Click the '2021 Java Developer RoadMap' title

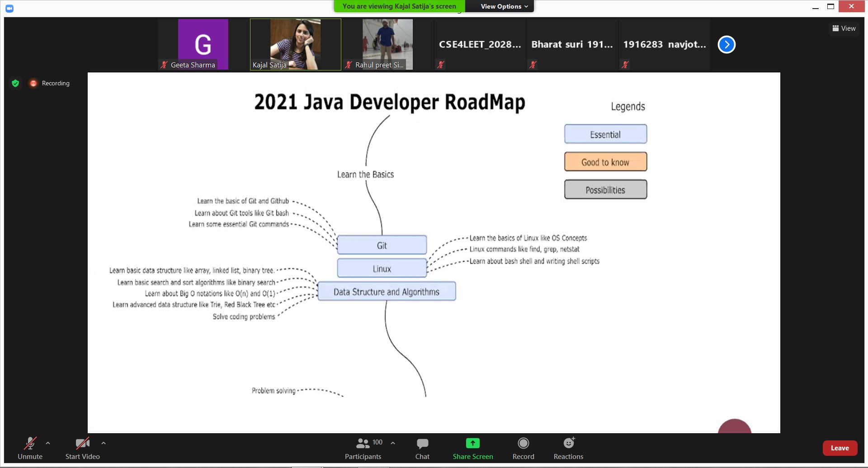click(390, 102)
